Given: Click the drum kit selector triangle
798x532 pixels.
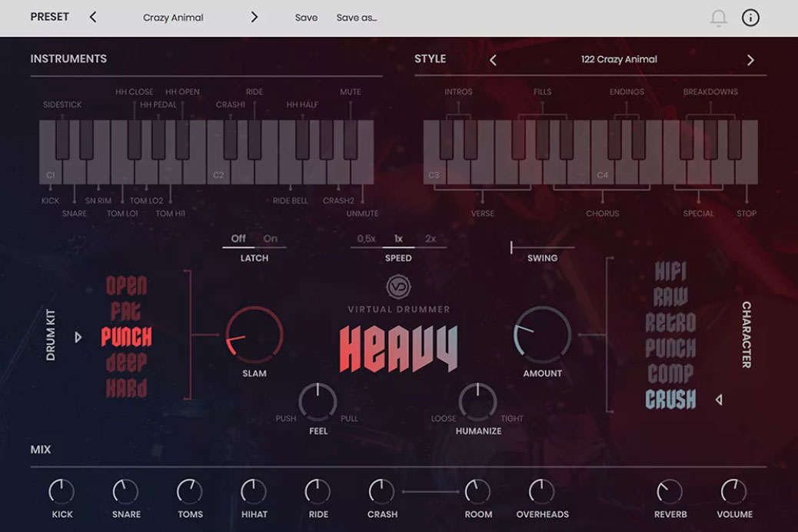Looking at the screenshot, I should click(x=78, y=337).
